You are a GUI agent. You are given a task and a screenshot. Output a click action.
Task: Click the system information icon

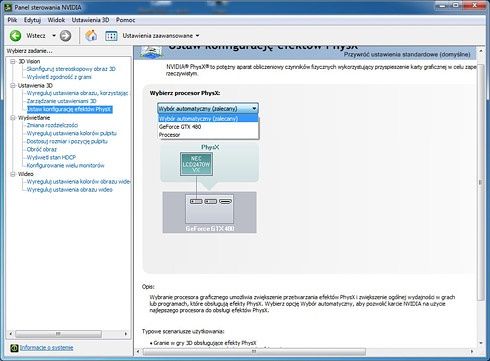coord(14,348)
